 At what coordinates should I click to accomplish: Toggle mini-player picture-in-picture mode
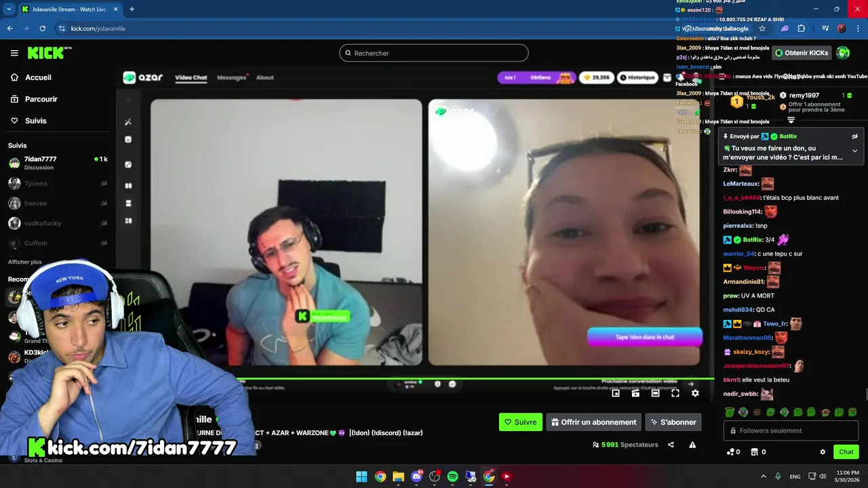pos(616,393)
